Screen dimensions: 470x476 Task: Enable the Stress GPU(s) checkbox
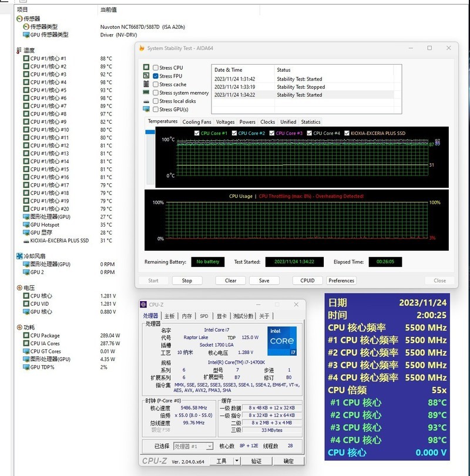pyautogui.click(x=156, y=109)
